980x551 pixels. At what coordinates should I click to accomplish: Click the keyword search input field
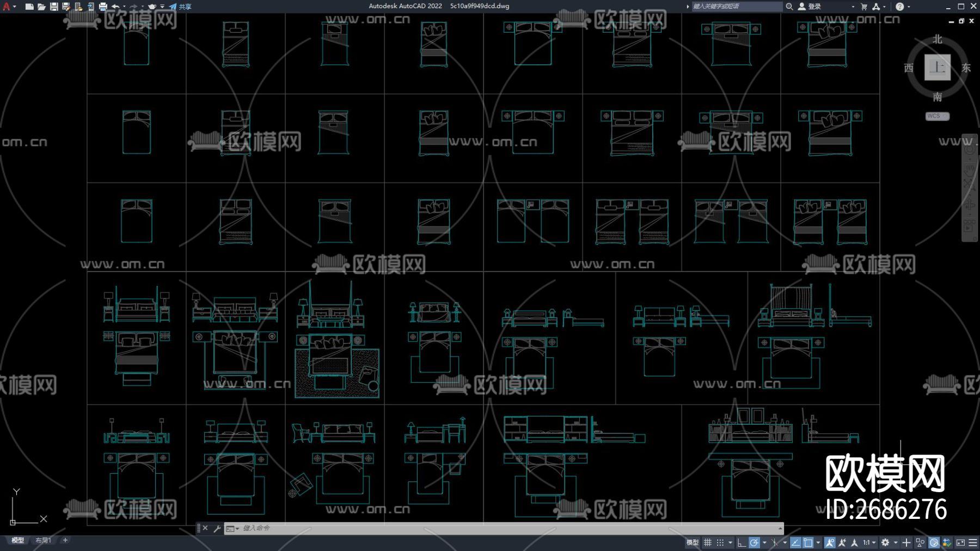click(736, 7)
